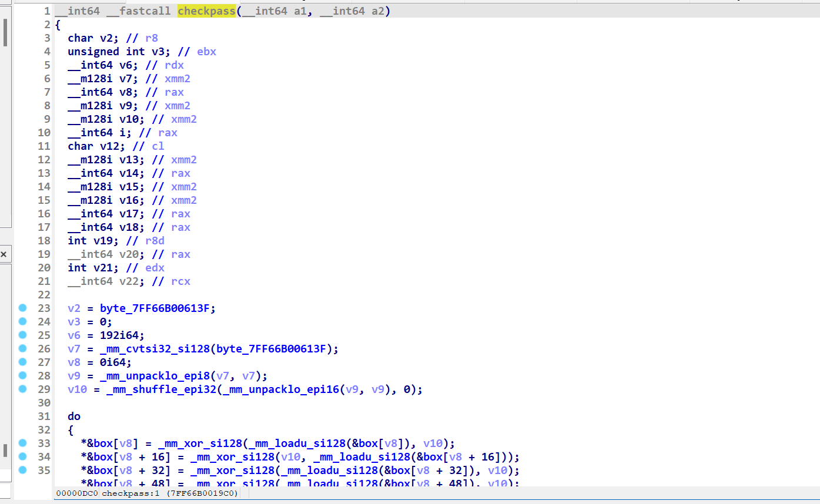Click _mm_unpacklo_epi8 on line 28
820x504 pixels.
155,375
